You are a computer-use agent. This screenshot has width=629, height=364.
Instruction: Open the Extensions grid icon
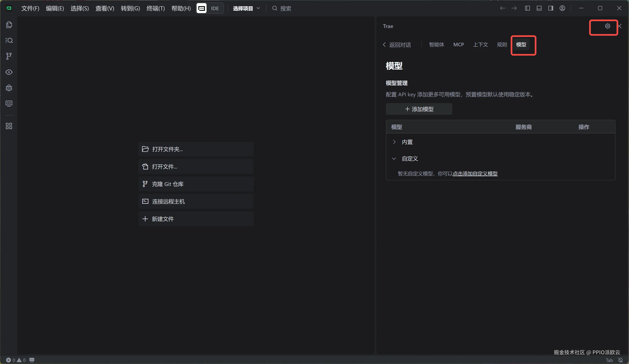coord(9,126)
